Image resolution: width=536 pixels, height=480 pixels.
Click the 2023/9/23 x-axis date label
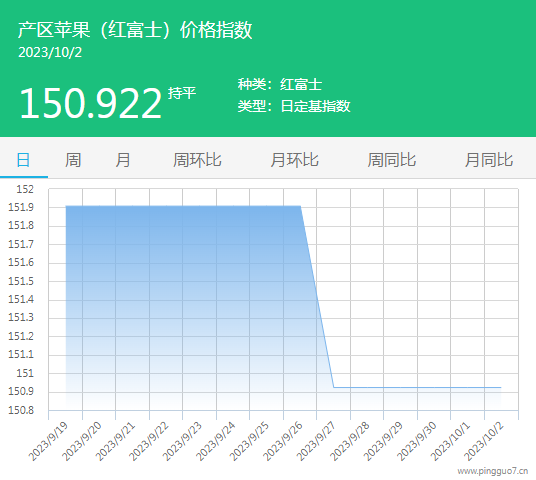pyautogui.click(x=183, y=441)
